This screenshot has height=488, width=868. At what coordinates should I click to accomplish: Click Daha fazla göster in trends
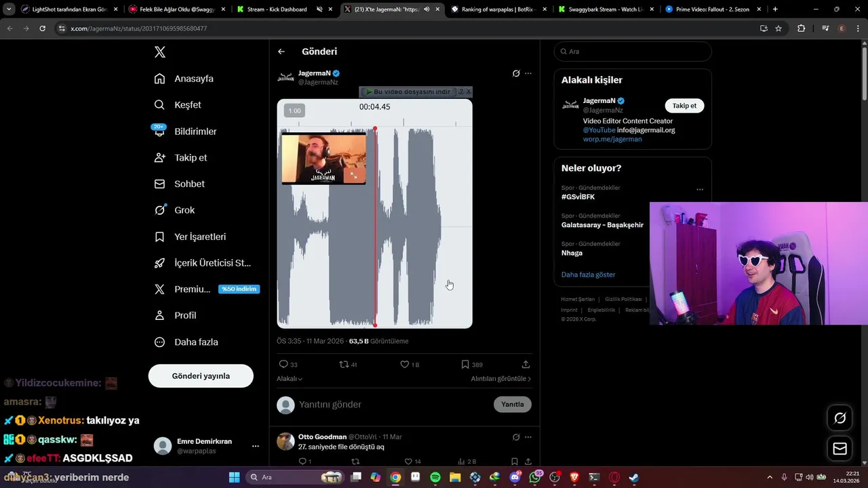(x=588, y=274)
